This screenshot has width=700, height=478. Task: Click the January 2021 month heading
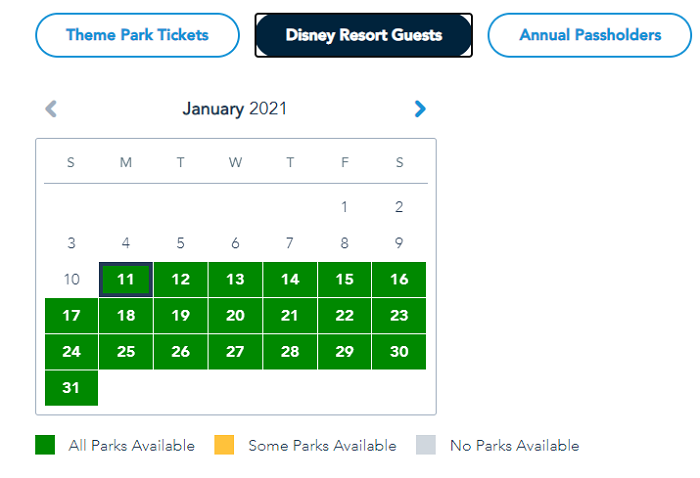234,109
